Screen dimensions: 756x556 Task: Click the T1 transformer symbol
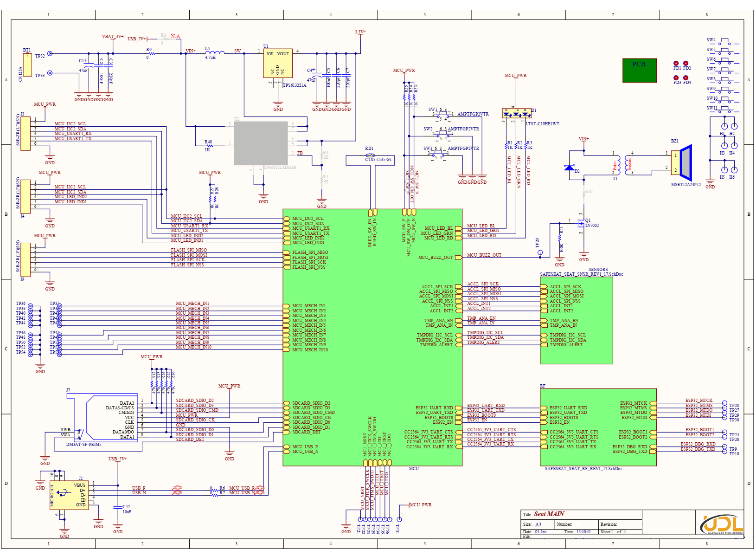(621, 164)
